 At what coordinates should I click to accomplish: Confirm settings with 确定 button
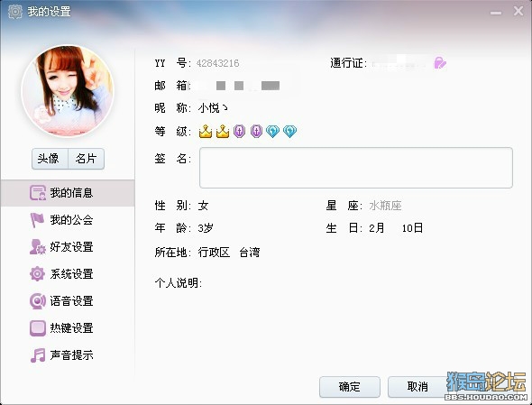coord(350,387)
